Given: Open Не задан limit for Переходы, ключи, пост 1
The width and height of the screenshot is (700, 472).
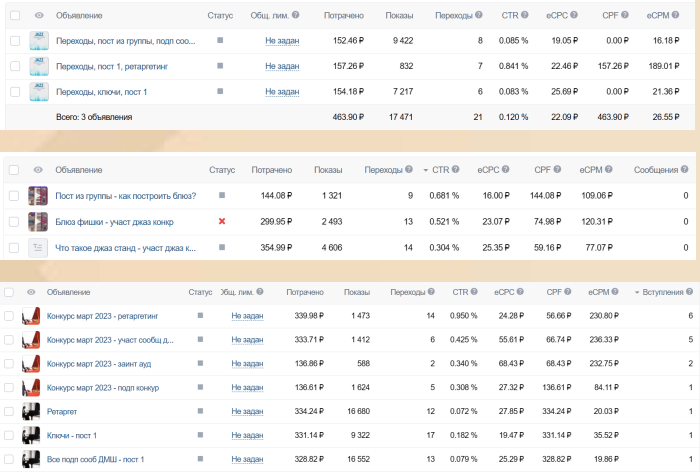Looking at the screenshot, I should click(x=282, y=92).
